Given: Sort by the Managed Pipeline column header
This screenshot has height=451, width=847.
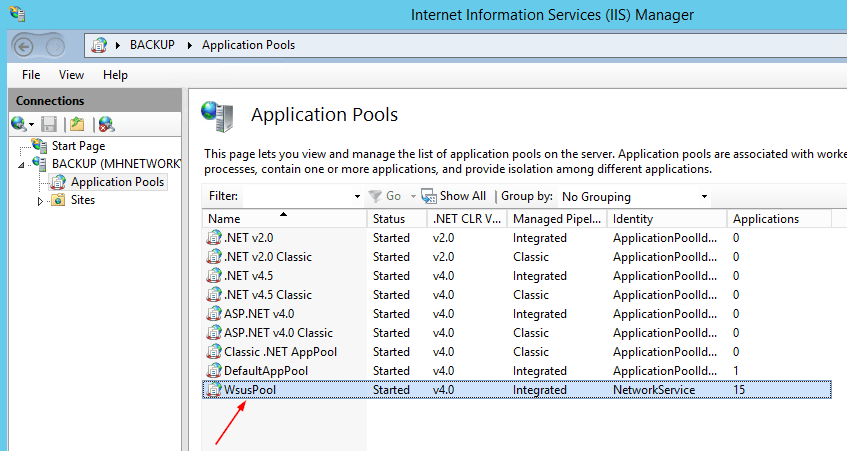Looking at the screenshot, I should click(x=557, y=219).
